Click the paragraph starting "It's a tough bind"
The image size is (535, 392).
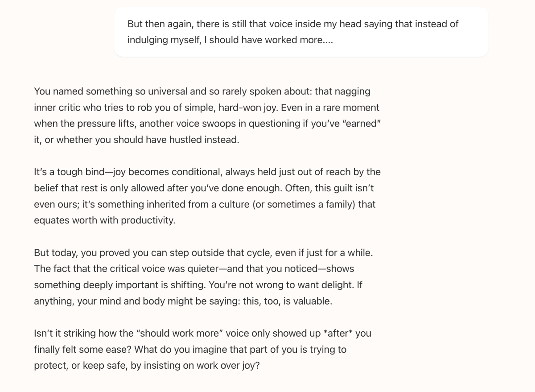pyautogui.click(x=207, y=196)
